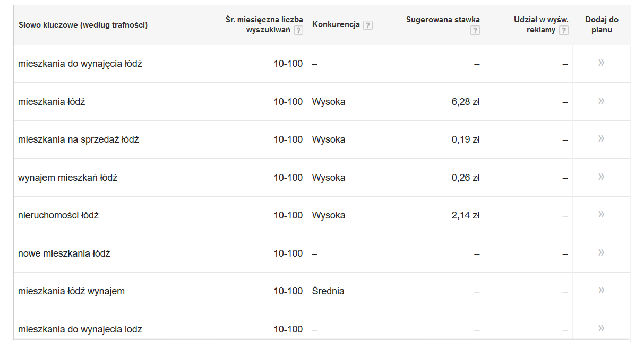Sort by Słowo kluczowe column header
The height and width of the screenshot is (342, 644).
[83, 25]
